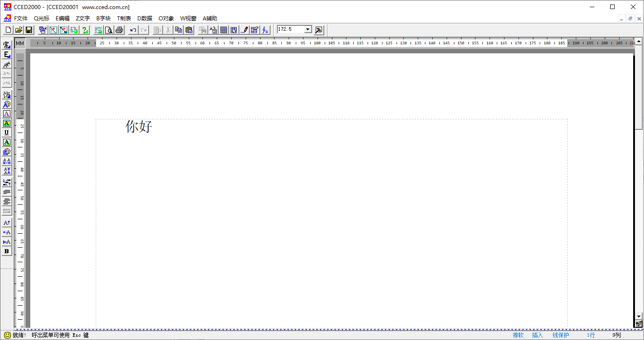644x340 pixels.
Task: Toggle the MM ruler unit button
Action: 20,43
